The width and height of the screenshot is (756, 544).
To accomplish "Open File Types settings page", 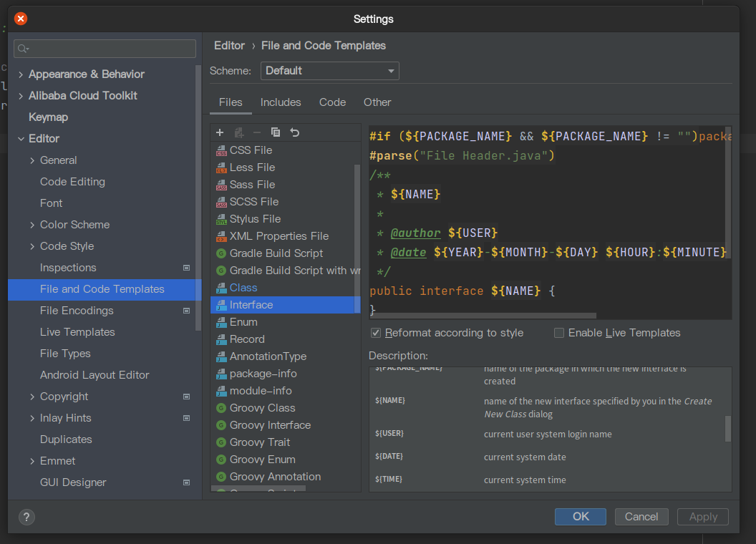I will pyautogui.click(x=65, y=354).
